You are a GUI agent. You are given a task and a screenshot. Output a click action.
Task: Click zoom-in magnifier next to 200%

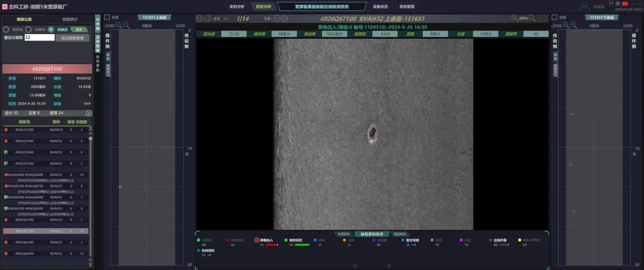tap(515, 19)
